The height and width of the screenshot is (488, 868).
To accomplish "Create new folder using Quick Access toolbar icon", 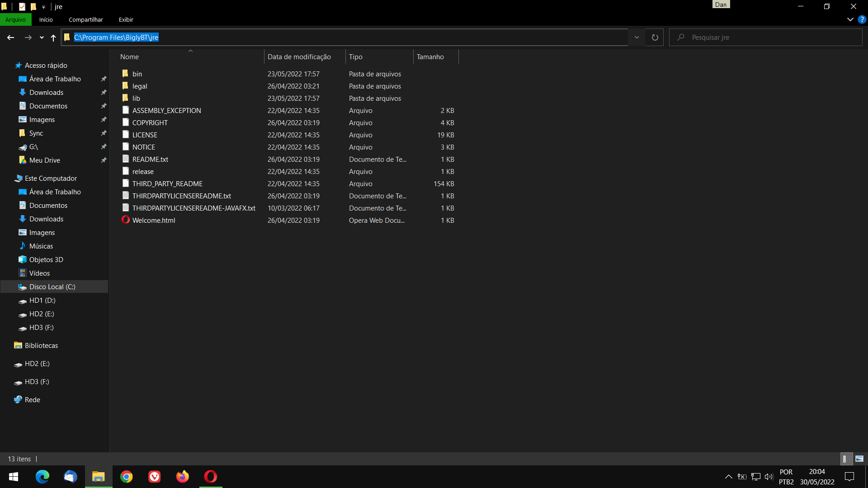I will pos(33,6).
